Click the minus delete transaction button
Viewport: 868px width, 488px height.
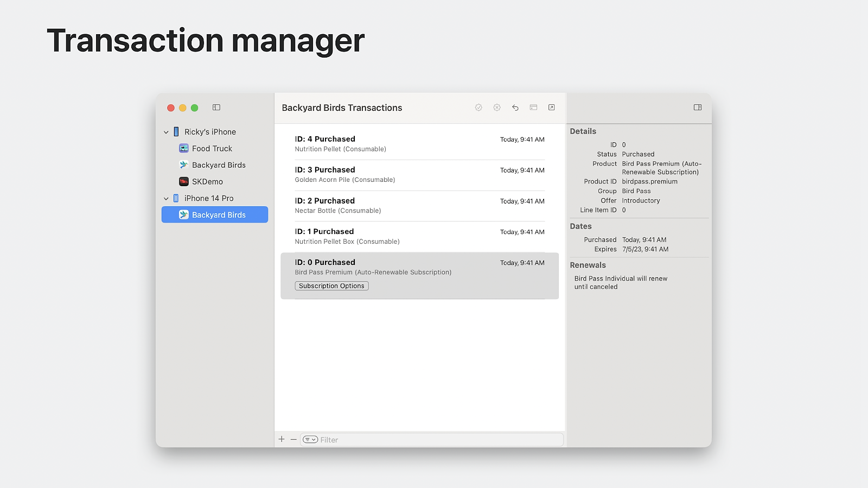pyautogui.click(x=293, y=439)
